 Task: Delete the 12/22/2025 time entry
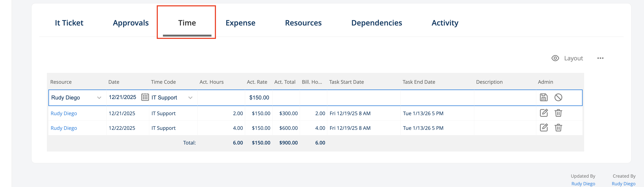tap(558, 128)
